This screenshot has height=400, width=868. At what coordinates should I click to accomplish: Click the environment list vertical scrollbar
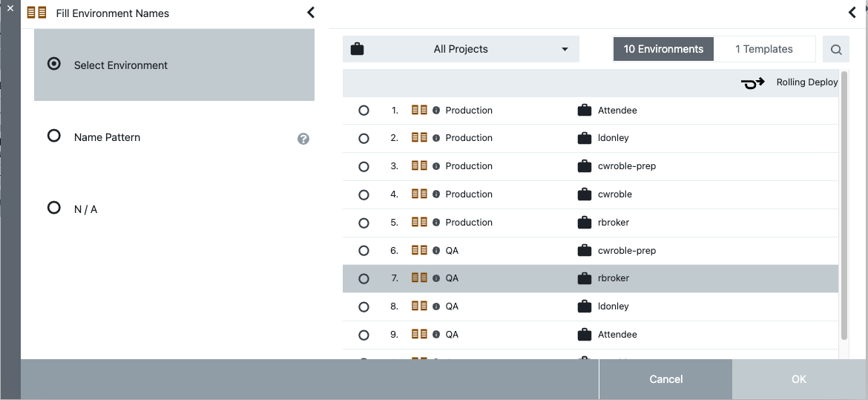click(844, 205)
